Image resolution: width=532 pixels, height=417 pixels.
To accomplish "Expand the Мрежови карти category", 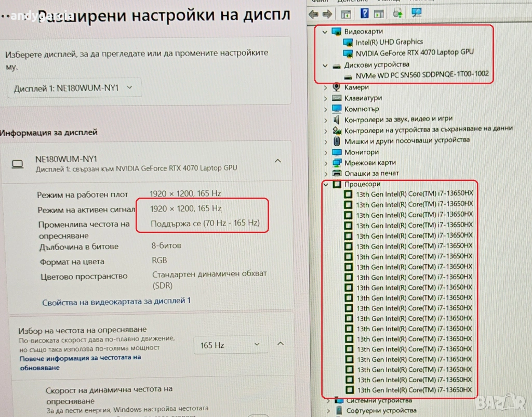I will 325,163.
